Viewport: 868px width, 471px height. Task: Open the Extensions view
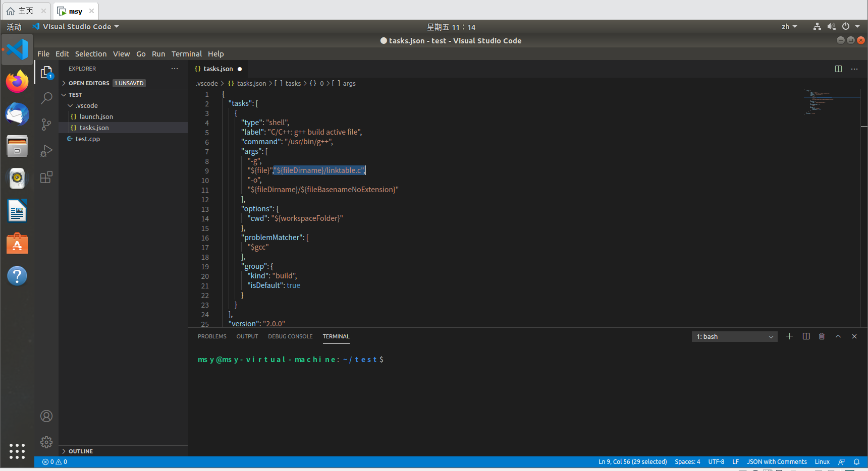pos(46,178)
